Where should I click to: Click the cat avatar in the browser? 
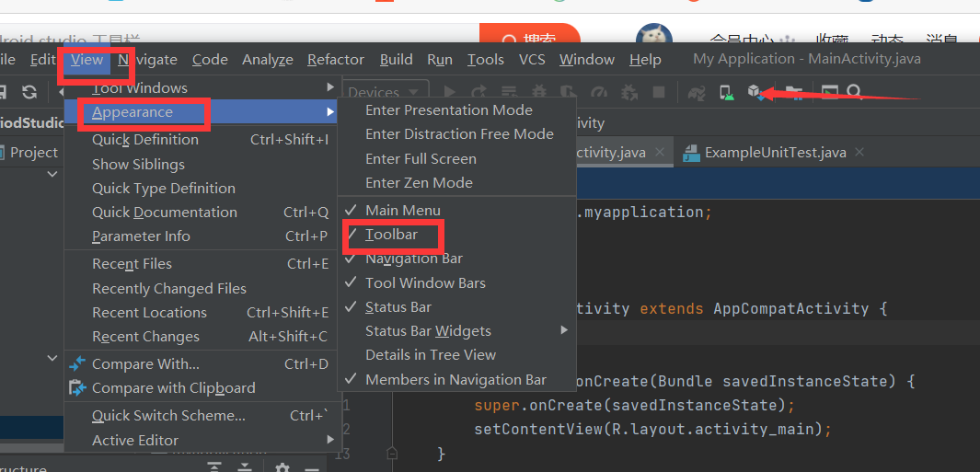coord(653,35)
